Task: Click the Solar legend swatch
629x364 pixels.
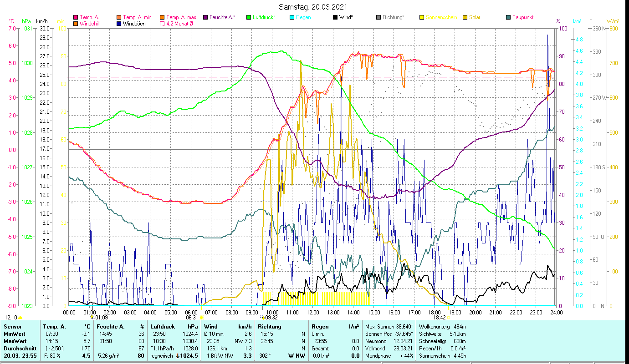Action: click(465, 18)
